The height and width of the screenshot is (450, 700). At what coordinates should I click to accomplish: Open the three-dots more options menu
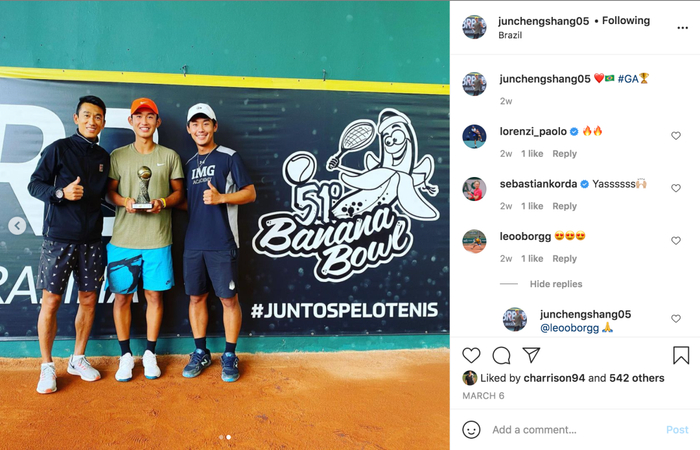click(682, 28)
